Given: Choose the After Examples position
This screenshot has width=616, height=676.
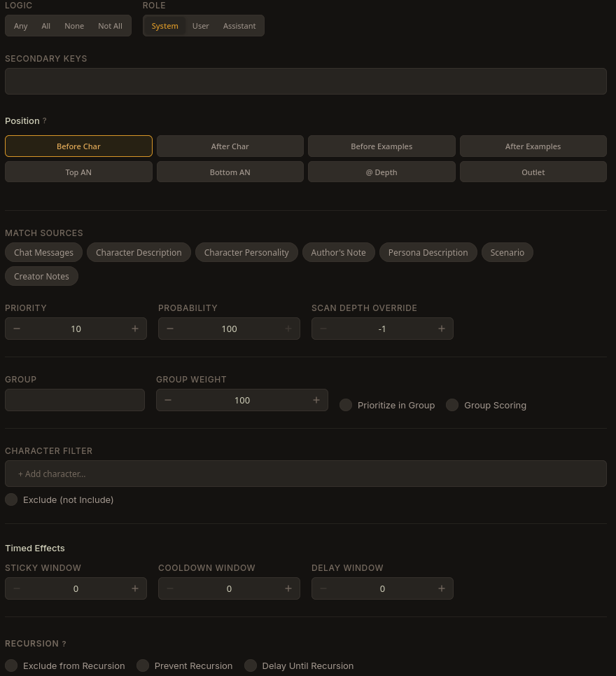Looking at the screenshot, I should pos(533,146).
